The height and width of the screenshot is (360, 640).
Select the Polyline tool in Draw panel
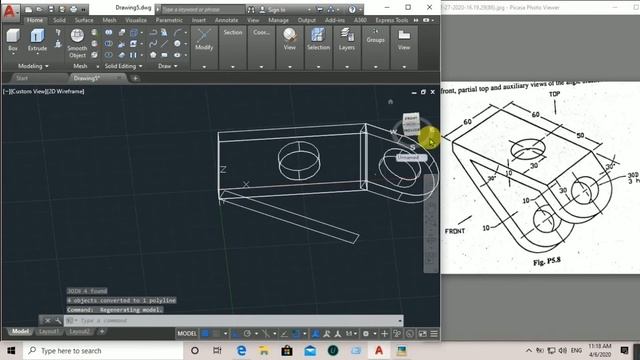[x=153, y=32]
